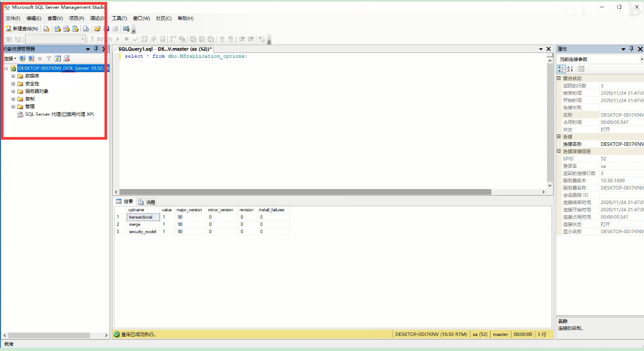The width and height of the screenshot is (644, 351).
Task: Click the major_version column header
Action: click(190, 210)
